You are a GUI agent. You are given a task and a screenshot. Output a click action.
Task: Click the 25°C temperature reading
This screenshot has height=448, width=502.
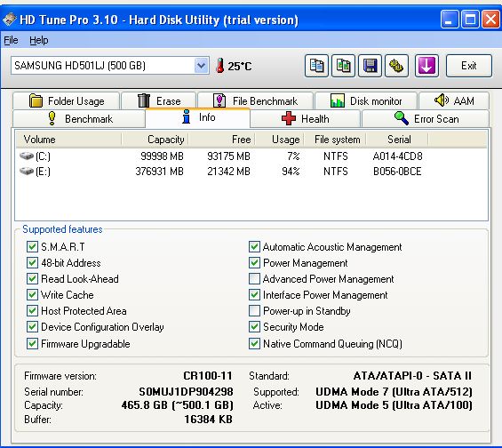coord(240,67)
